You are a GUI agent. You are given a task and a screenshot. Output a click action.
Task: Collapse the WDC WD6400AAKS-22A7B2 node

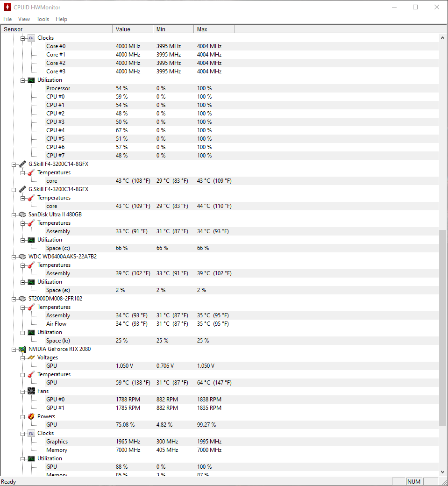[14, 257]
